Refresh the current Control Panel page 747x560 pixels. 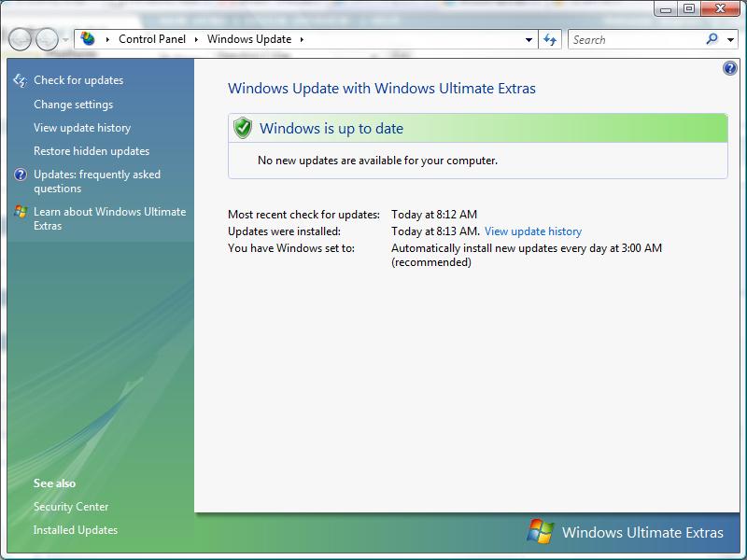[550, 39]
